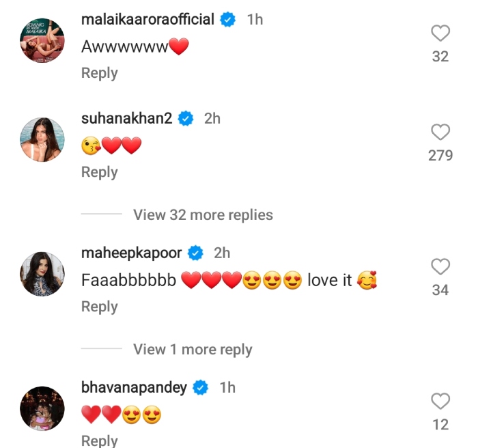478x448 pixels.
Task: Reply to maheepkapoor's comment
Action: [100, 307]
